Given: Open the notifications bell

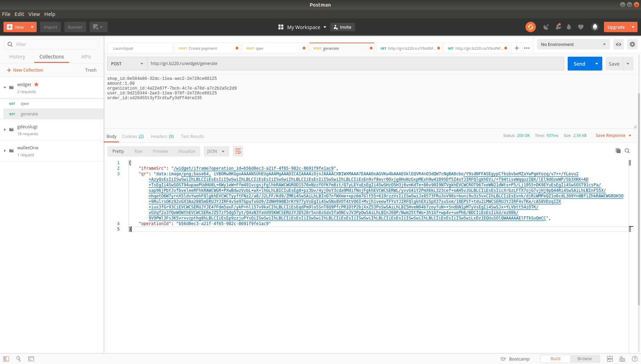Looking at the screenshot, I should point(569,27).
